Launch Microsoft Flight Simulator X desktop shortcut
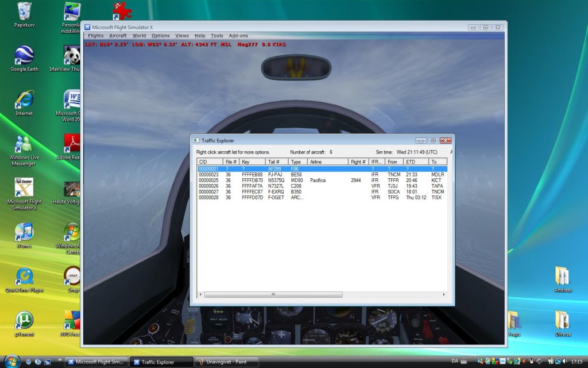The width and height of the screenshot is (588, 368). click(x=24, y=189)
